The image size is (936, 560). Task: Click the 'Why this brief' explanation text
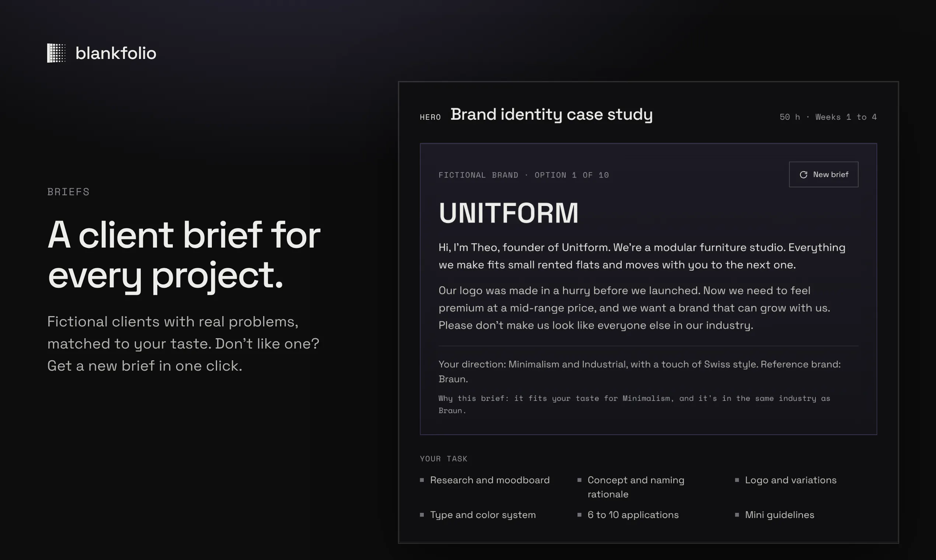pyautogui.click(x=634, y=404)
